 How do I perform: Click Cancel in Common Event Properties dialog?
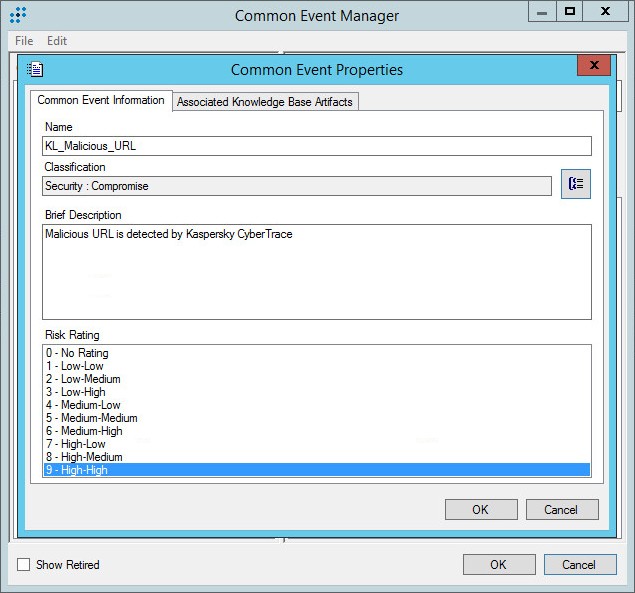[x=561, y=509]
